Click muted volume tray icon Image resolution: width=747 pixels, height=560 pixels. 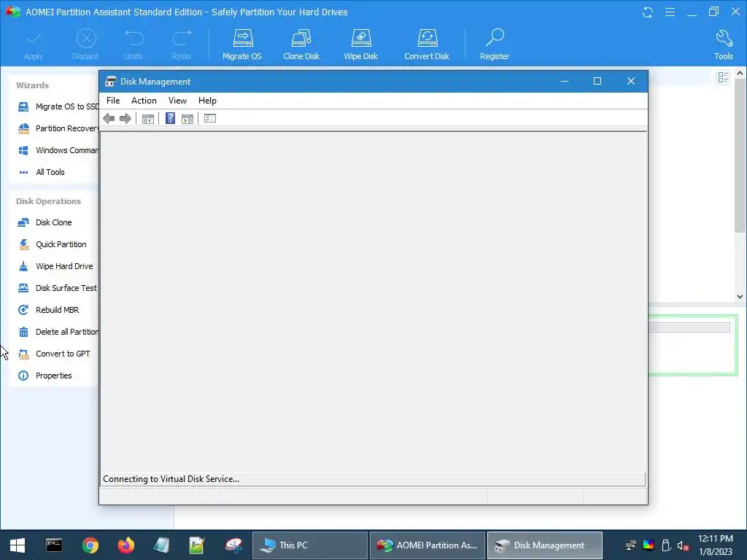point(683,545)
